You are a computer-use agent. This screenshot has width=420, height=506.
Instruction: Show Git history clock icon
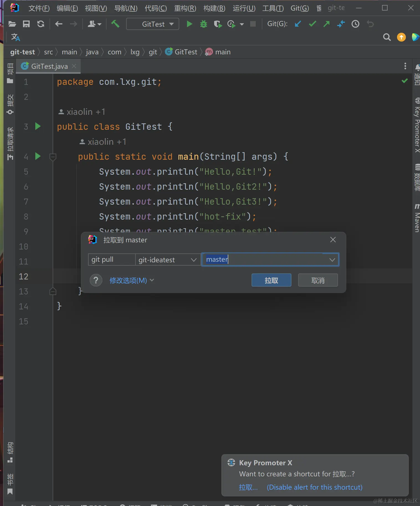[355, 24]
